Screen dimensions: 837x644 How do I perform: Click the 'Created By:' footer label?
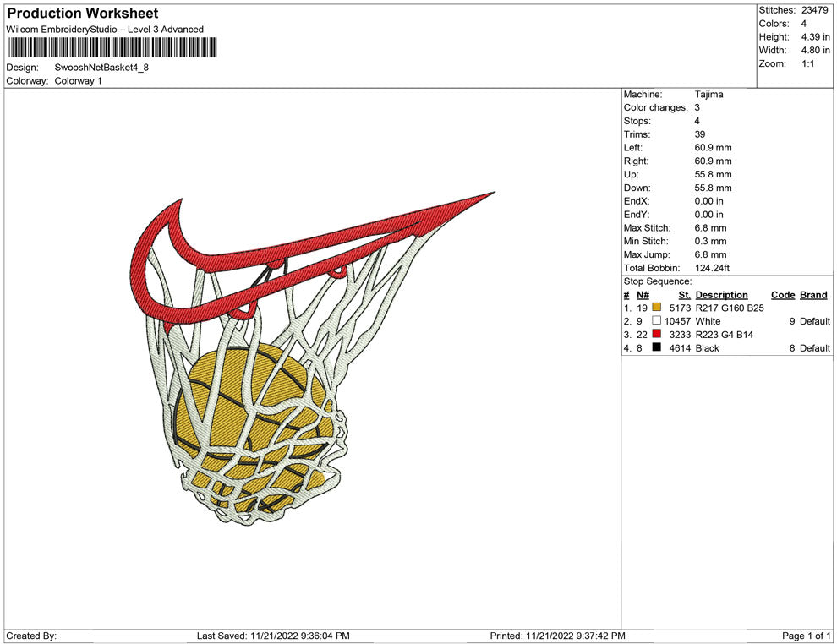pyautogui.click(x=31, y=636)
